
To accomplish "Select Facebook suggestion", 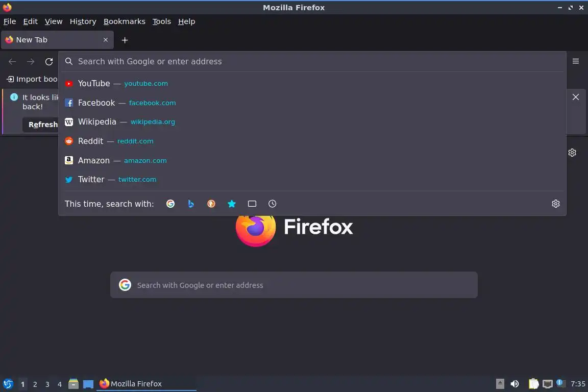I will point(312,103).
